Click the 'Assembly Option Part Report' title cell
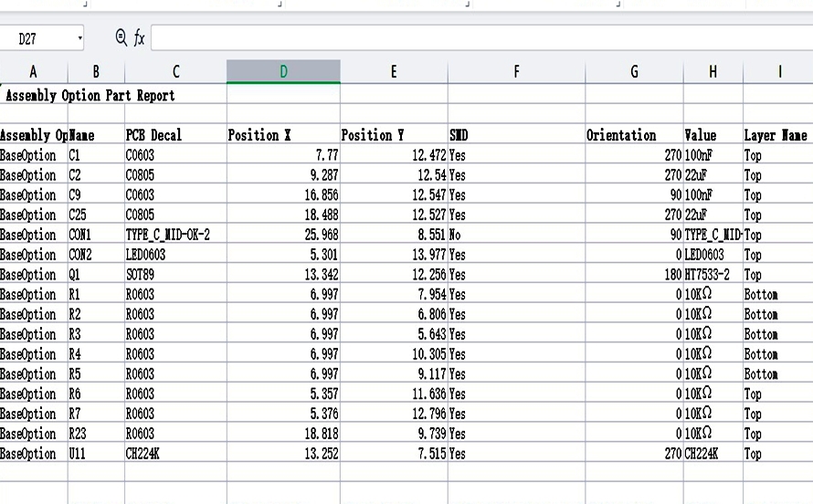This screenshot has height=504, width=813. click(91, 95)
